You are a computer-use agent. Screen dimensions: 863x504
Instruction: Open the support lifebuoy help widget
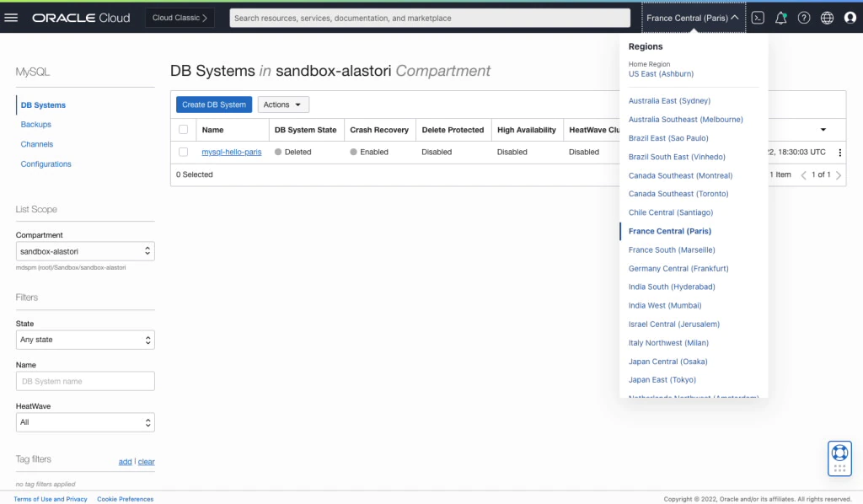pos(839,458)
